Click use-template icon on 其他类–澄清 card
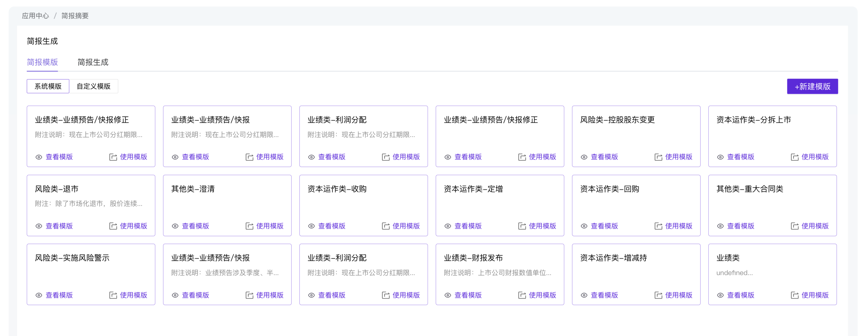This screenshot has height=336, width=868. pos(249,226)
